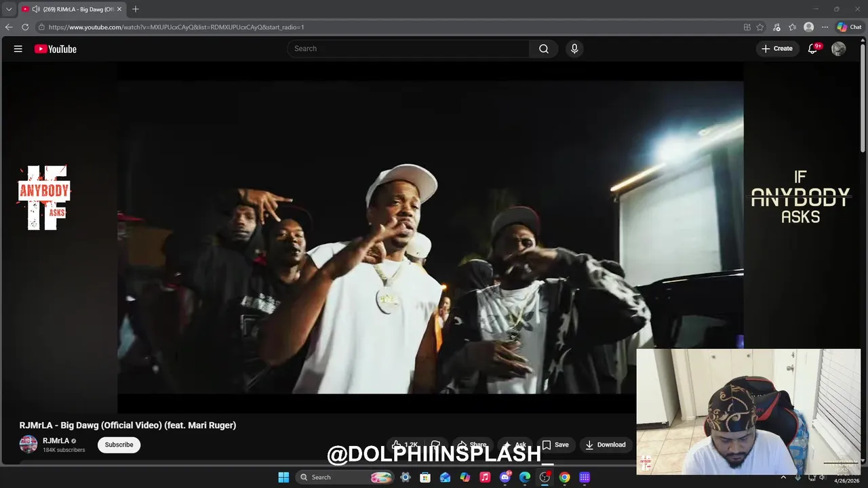Open the Create menu

click(x=777, y=49)
